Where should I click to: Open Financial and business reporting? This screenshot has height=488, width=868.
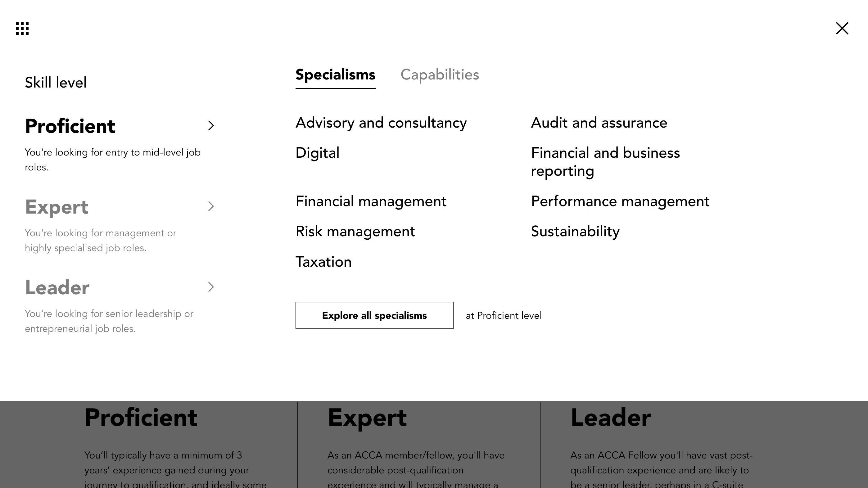pyautogui.click(x=605, y=162)
